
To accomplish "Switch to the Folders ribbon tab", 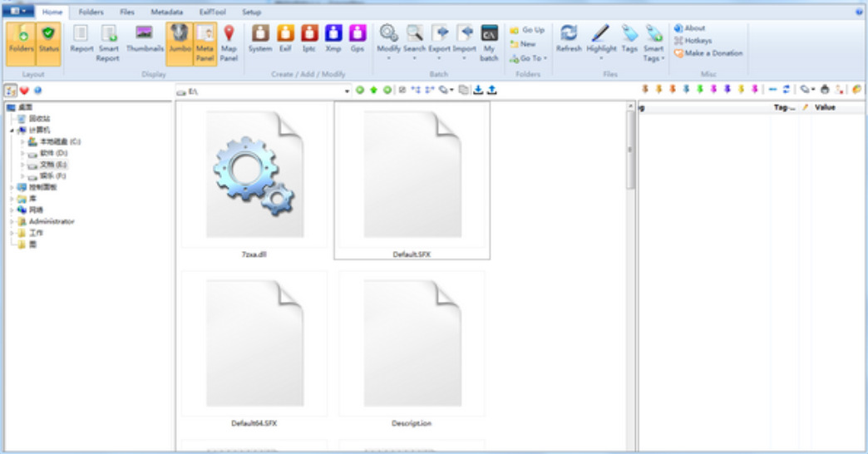I will point(91,12).
